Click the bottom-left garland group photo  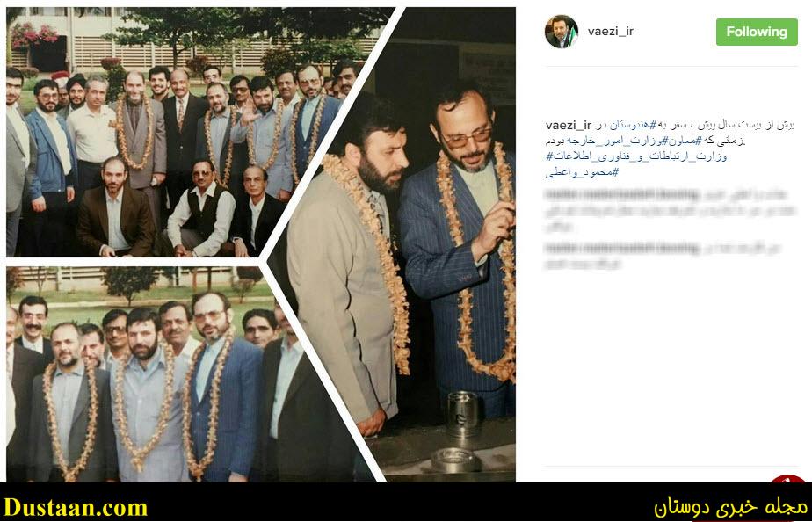[x=156, y=373]
